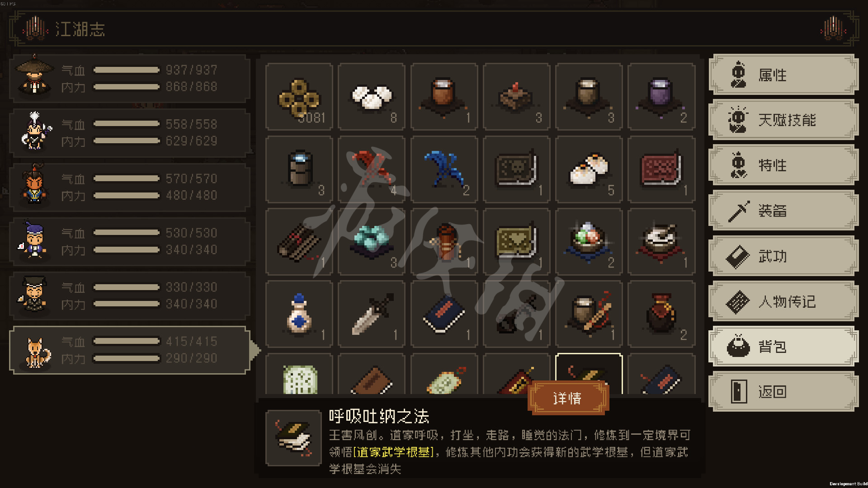This screenshot has width=868, height=488.
Task: Select the blue book with red label
Action: tap(444, 314)
